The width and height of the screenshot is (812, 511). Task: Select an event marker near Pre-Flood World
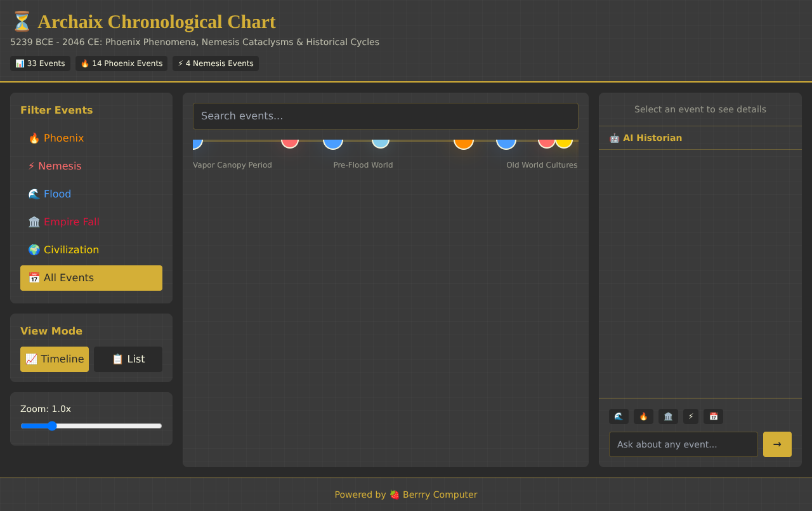tap(332, 142)
